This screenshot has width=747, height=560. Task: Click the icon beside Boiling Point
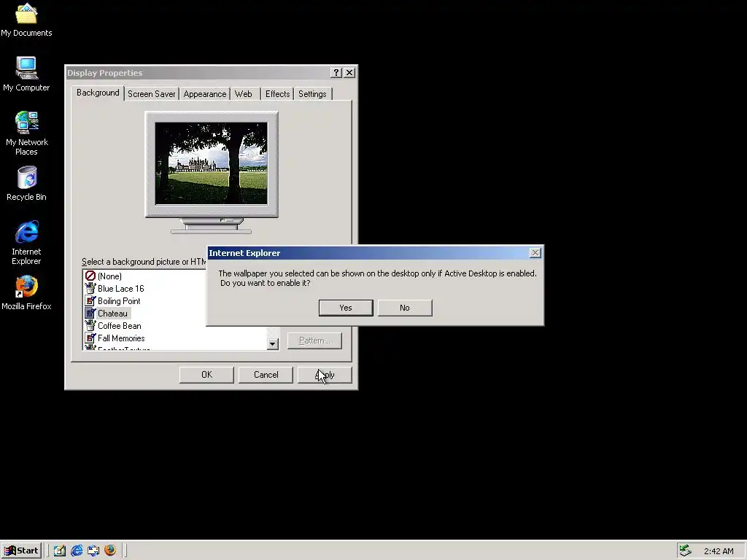tap(90, 300)
